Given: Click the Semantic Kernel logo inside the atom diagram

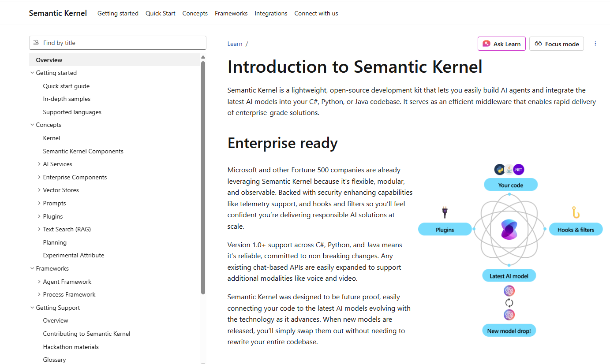Looking at the screenshot, I should point(510,229).
